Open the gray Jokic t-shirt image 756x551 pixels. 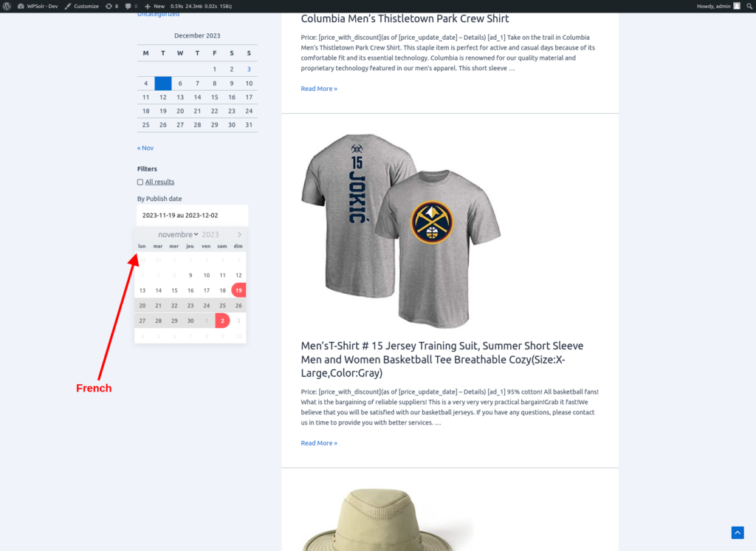pyautogui.click(x=401, y=231)
